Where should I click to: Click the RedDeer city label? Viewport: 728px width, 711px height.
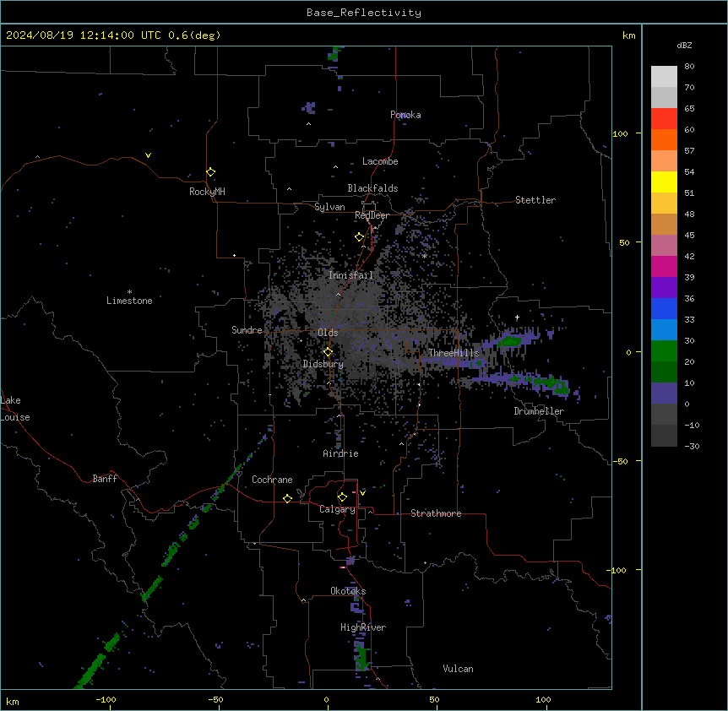(372, 215)
